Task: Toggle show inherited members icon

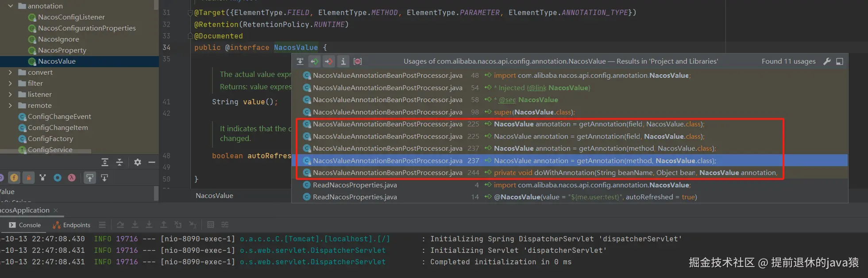Action: point(42,178)
